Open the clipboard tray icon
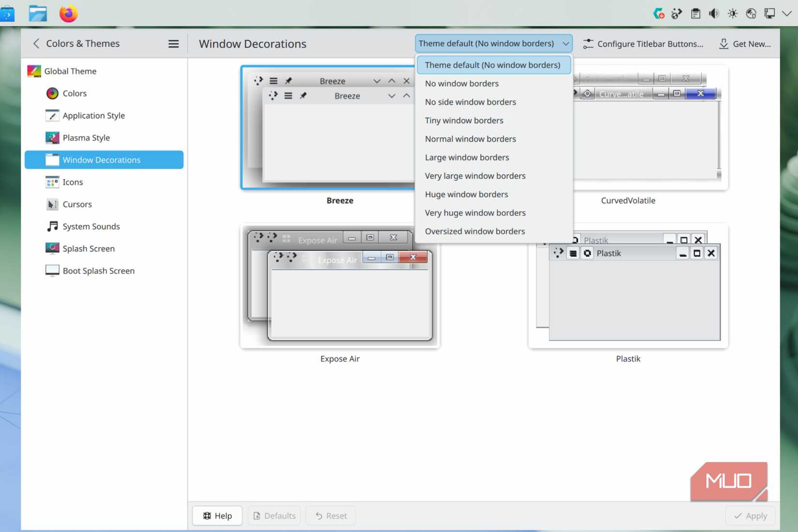This screenshot has width=798, height=532. 695,14
